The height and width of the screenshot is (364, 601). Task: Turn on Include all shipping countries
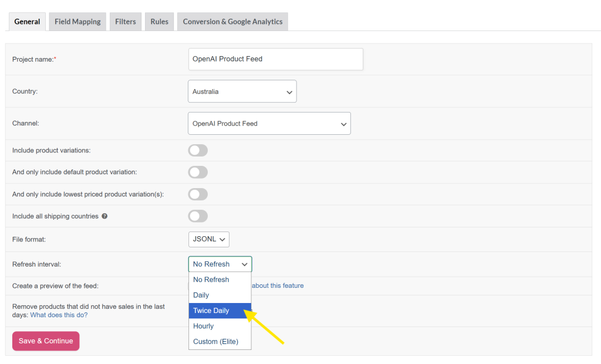pos(198,216)
